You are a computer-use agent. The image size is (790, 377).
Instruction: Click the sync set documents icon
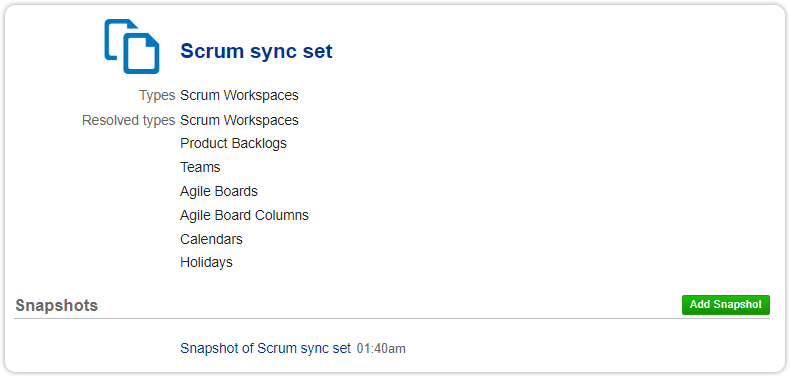(132, 46)
